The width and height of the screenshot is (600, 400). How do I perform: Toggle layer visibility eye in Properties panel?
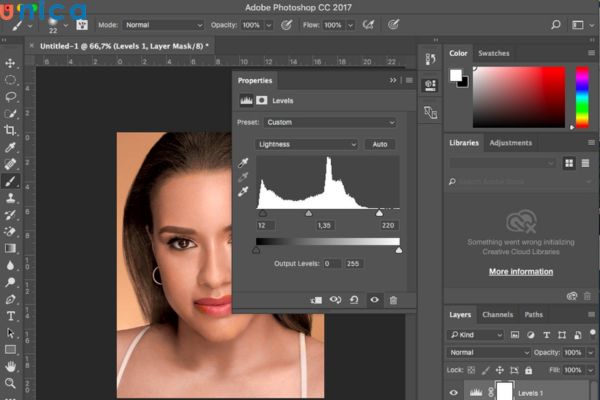374,299
